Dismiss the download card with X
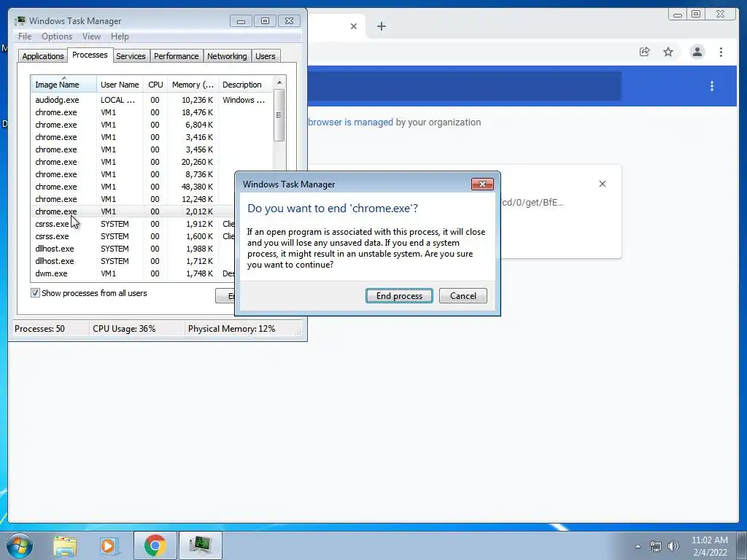This screenshot has width=747, height=560. click(602, 184)
